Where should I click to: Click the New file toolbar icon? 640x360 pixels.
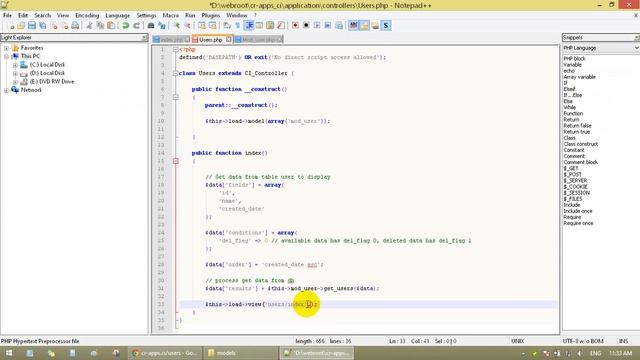point(11,26)
